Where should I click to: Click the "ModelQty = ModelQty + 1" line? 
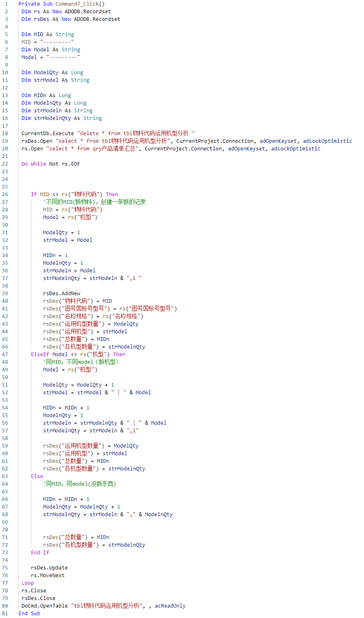tap(79, 385)
